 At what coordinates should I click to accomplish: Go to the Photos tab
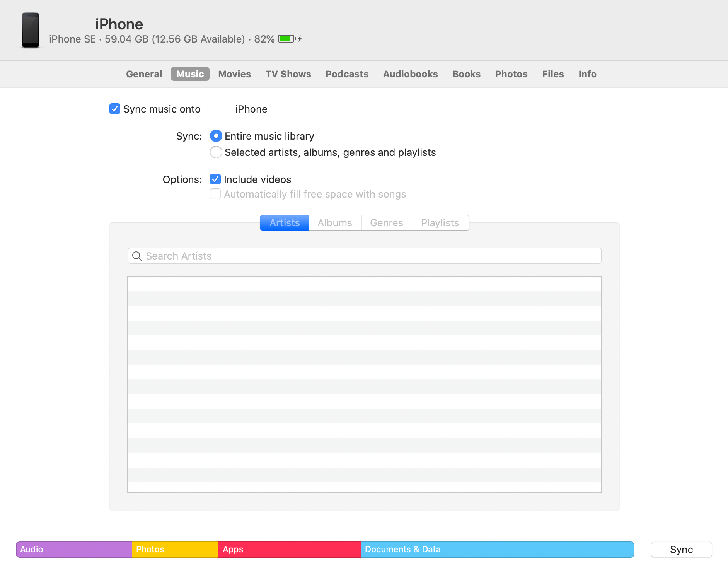click(511, 74)
